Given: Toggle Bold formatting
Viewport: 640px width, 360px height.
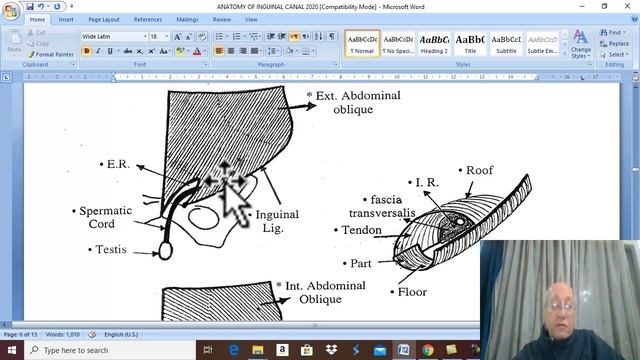Looking at the screenshot, I should (87, 51).
